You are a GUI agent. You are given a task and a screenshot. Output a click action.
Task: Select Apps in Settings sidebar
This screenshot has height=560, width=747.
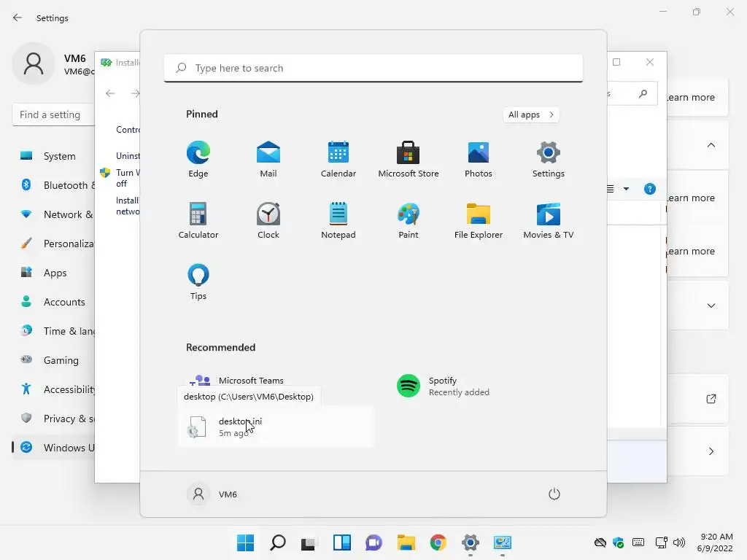tap(53, 273)
